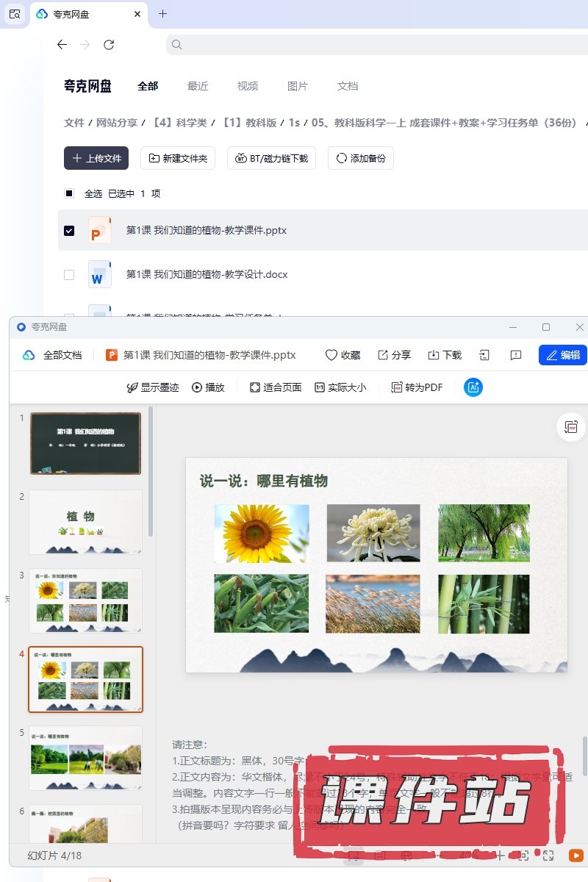Toggle the 全选 select-all checkbox
Viewport: 588px width, 882px height.
[x=69, y=194]
